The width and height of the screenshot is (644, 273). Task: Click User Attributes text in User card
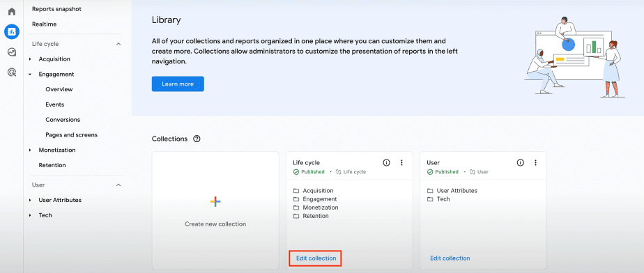click(457, 191)
